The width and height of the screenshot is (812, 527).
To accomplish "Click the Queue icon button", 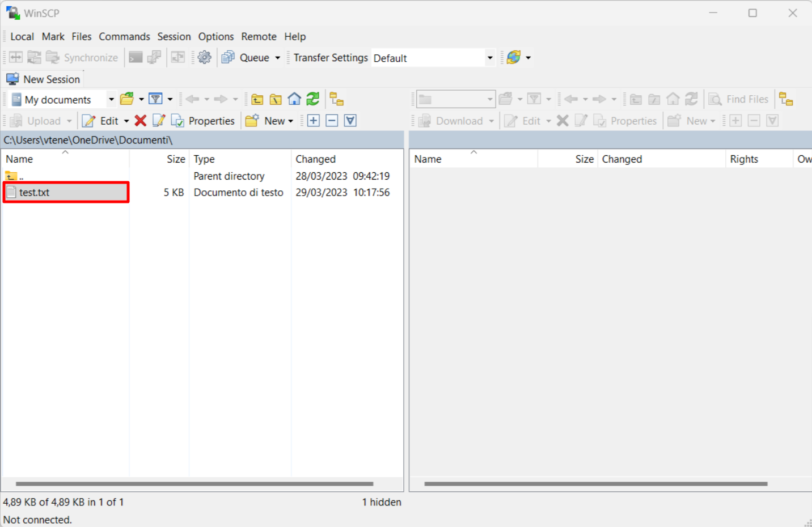I will click(228, 57).
